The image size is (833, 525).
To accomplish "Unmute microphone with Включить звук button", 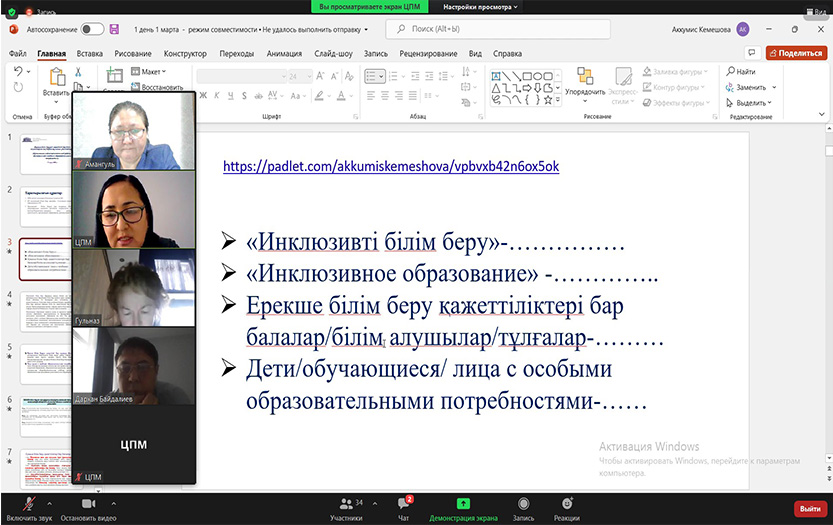I will 28,504.
